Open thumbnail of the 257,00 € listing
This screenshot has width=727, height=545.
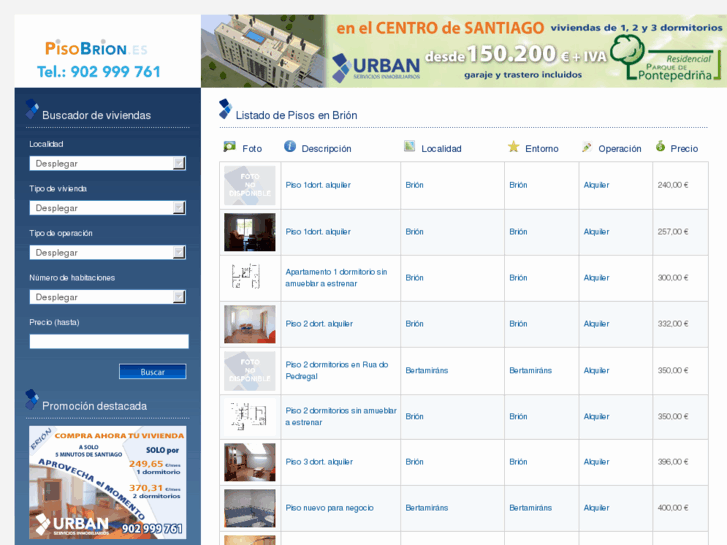click(250, 232)
